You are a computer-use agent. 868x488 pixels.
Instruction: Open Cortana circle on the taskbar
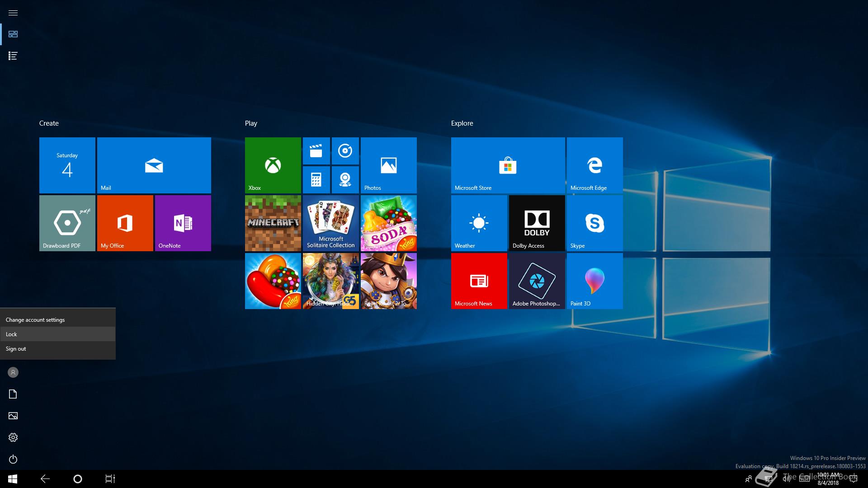(78, 479)
